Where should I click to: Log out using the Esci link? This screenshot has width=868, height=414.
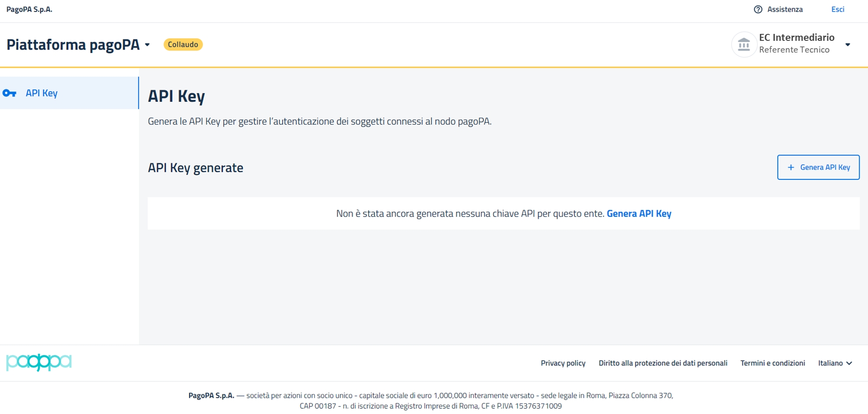pyautogui.click(x=838, y=10)
